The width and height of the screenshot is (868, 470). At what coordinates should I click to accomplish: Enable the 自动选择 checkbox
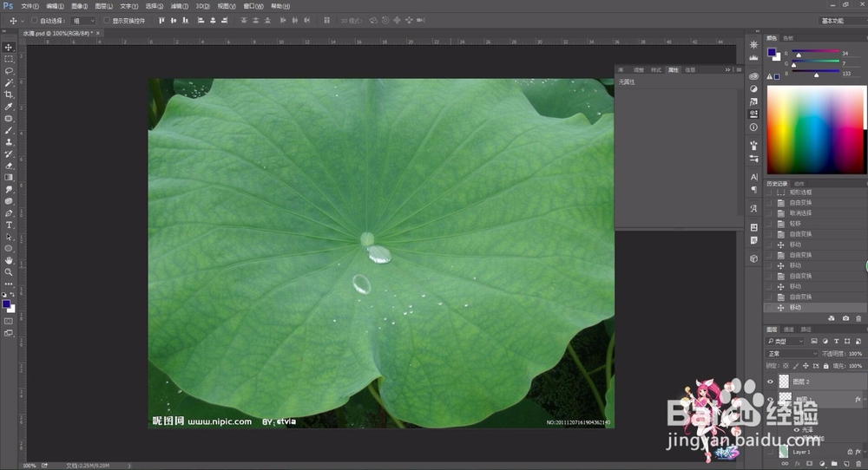click(x=34, y=21)
